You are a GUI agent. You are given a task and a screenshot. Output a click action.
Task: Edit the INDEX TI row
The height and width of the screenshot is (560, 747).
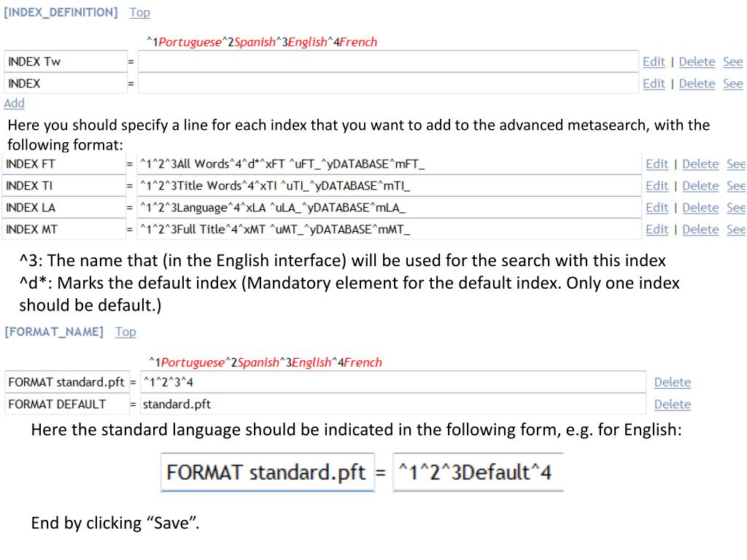pos(657,186)
